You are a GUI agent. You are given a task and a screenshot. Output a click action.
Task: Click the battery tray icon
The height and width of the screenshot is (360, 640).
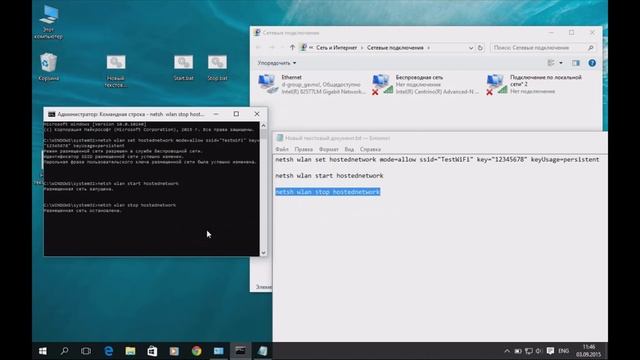[518, 351]
